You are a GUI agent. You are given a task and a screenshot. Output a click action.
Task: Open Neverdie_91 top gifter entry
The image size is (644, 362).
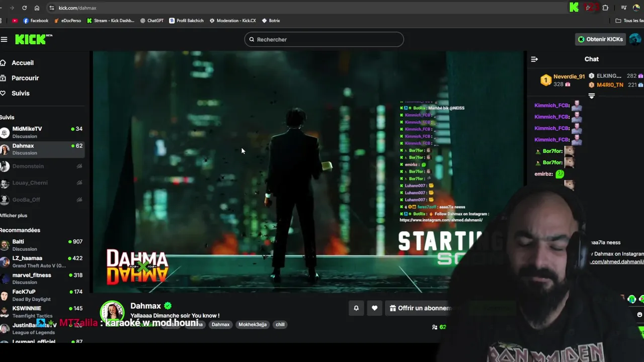tap(562, 80)
